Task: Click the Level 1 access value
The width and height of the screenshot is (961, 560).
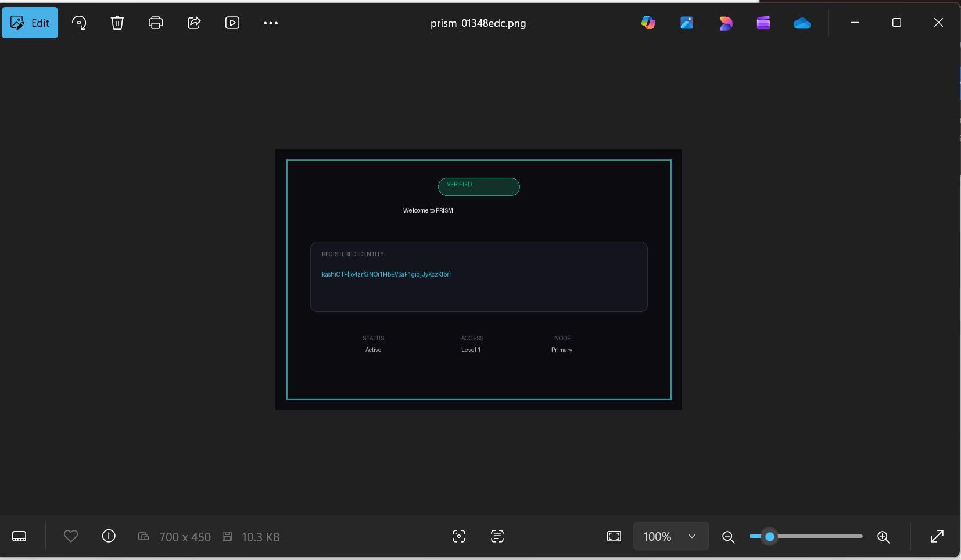Action: pos(471,350)
